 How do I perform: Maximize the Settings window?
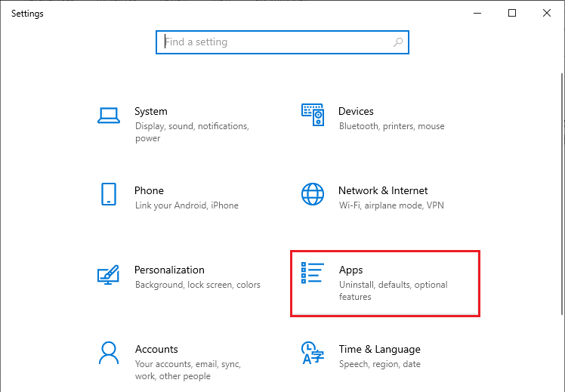pos(512,13)
